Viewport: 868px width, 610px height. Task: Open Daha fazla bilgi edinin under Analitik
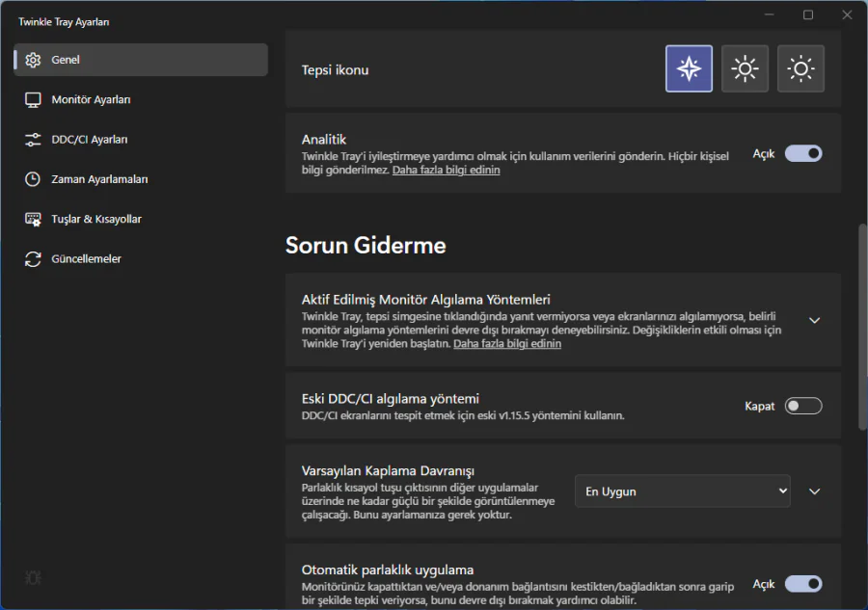point(446,170)
